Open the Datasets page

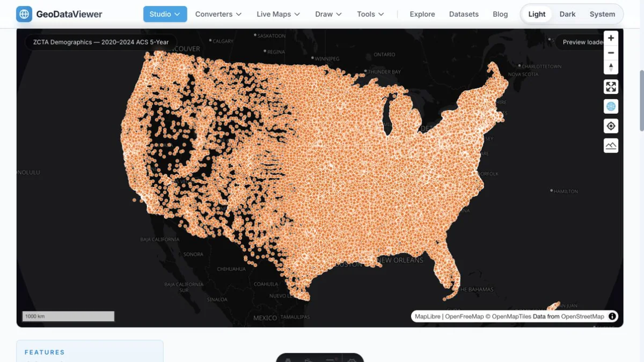click(x=464, y=14)
